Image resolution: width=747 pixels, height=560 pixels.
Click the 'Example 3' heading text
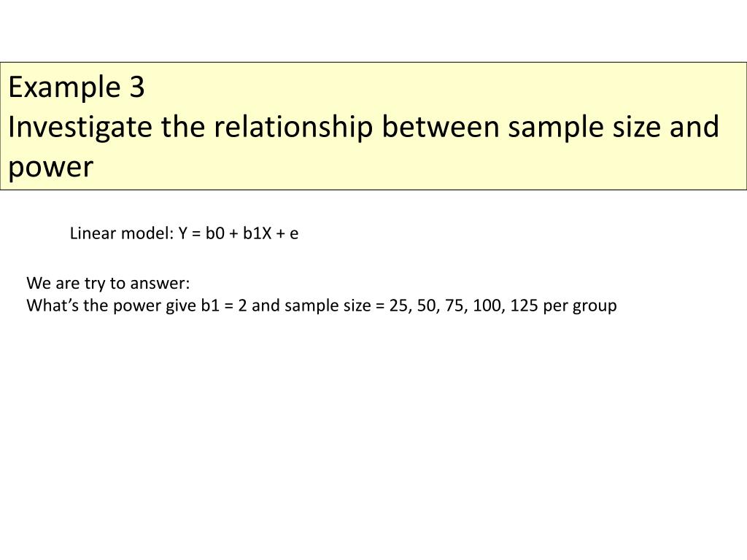(76, 87)
